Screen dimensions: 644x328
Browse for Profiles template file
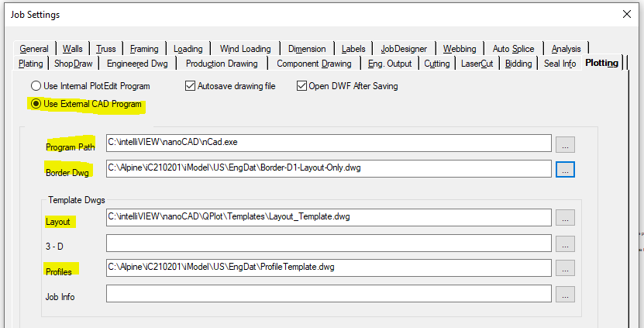pyautogui.click(x=565, y=268)
